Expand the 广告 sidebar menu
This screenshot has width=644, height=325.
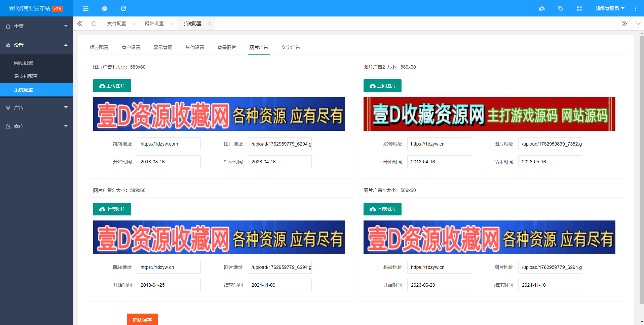coord(36,108)
